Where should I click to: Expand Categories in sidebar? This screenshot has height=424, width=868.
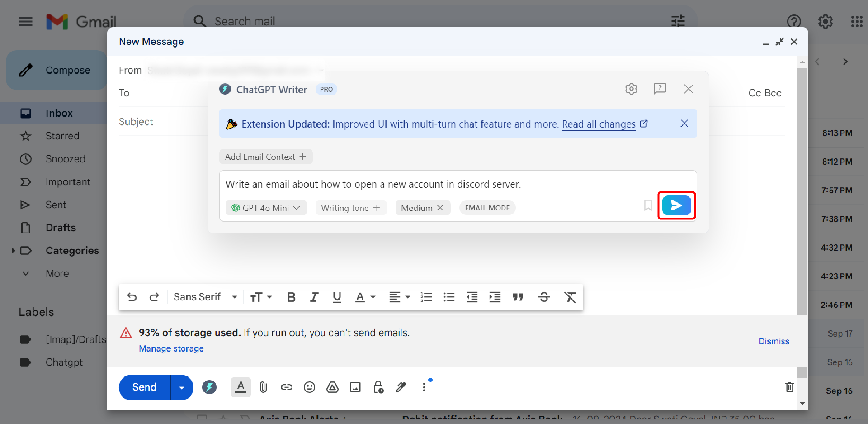tap(14, 250)
